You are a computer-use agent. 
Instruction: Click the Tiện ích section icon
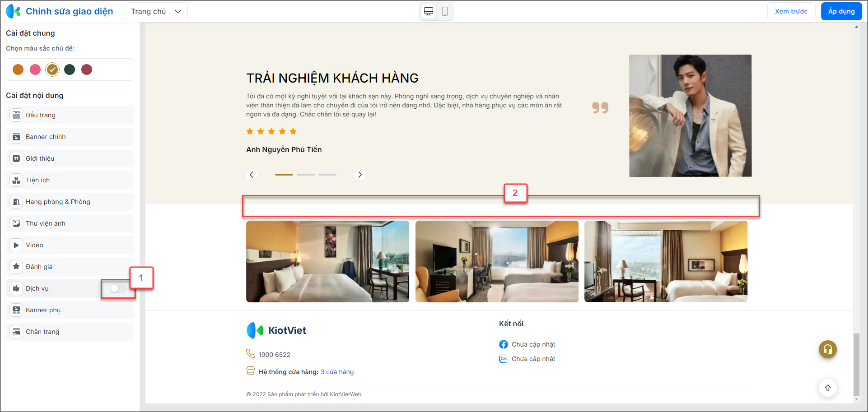pyautogui.click(x=16, y=180)
